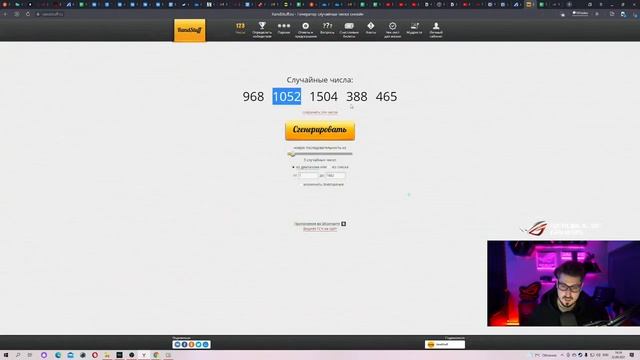Viewport: 640px width, 360px height.
Task: Open the wisdom quotes section
Action: click(x=414, y=29)
